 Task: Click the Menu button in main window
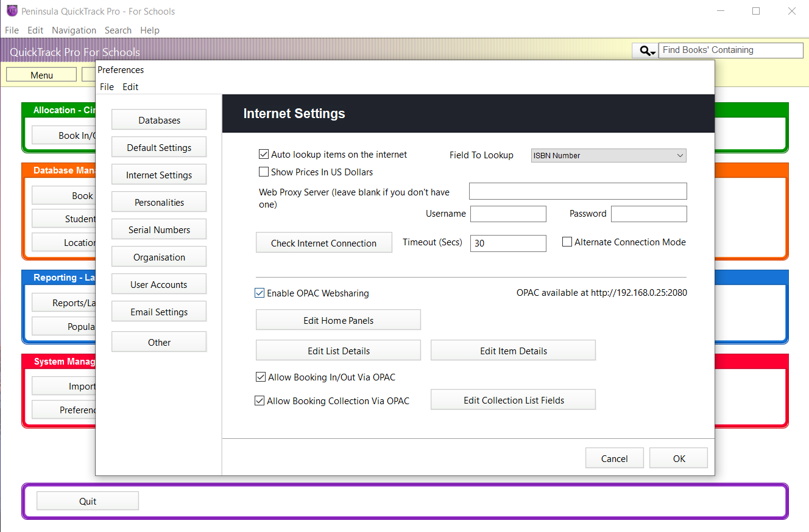(41, 75)
